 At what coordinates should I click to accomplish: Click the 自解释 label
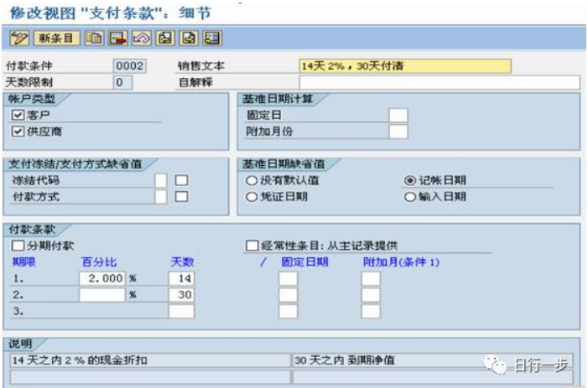pos(195,82)
